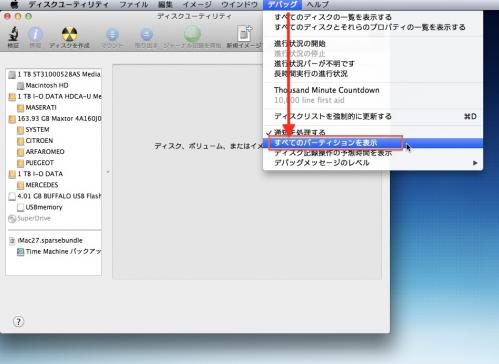499x364 pixels.
Task: Open the Apple menu
Action: click(x=14, y=4)
